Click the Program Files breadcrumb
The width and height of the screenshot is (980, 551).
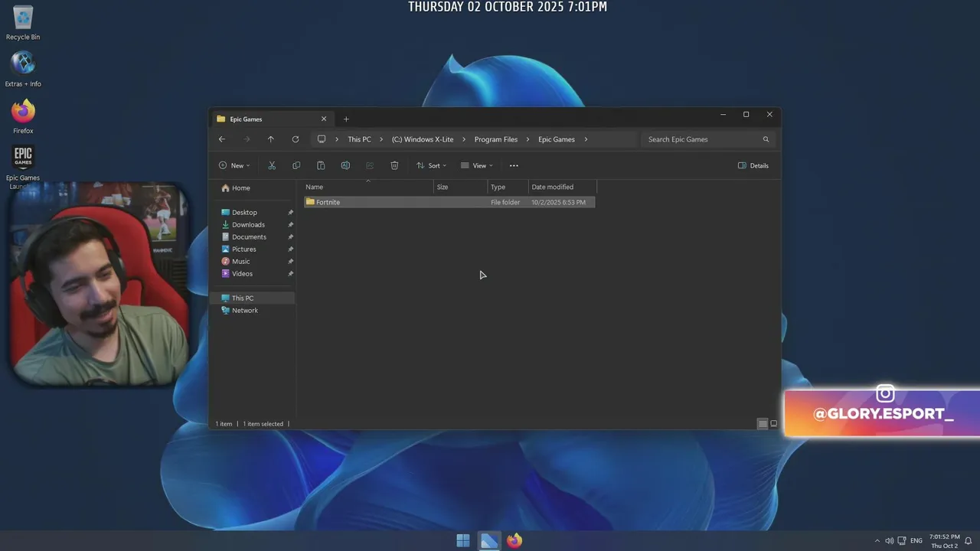coord(496,139)
